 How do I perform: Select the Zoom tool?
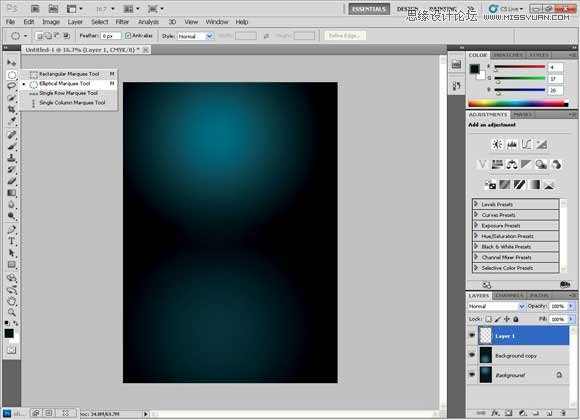[11, 312]
